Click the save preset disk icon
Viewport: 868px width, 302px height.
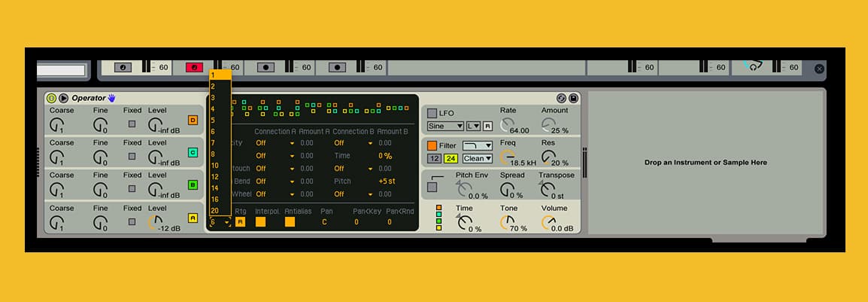[573, 98]
